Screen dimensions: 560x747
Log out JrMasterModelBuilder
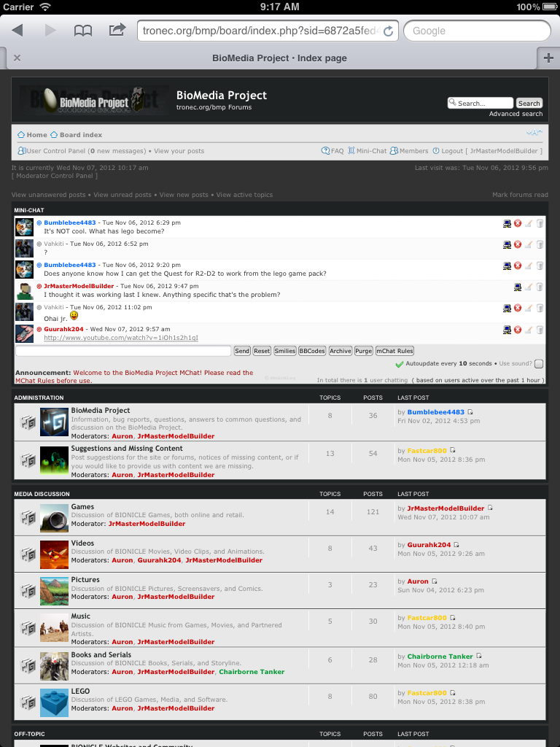[487, 151]
